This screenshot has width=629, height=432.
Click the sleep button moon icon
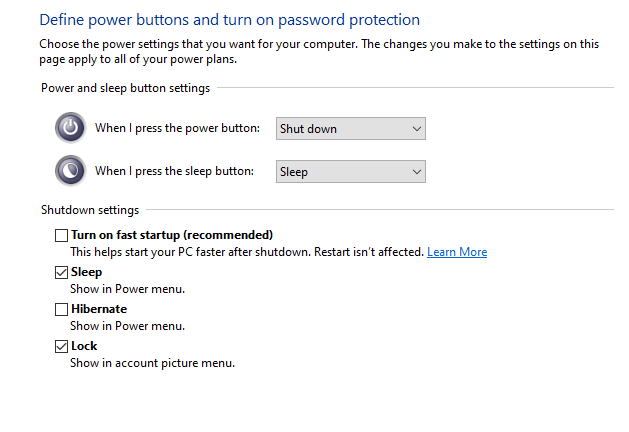pos(70,171)
